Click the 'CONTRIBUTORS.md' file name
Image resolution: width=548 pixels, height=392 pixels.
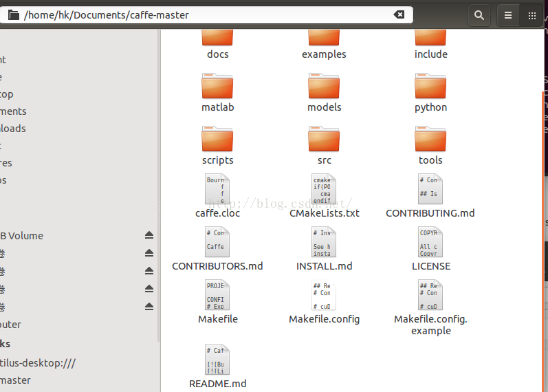pyautogui.click(x=217, y=266)
